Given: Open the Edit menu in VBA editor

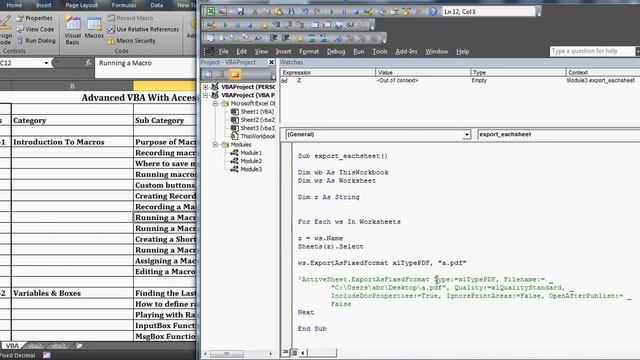Looking at the screenshot, I should coord(242,51).
